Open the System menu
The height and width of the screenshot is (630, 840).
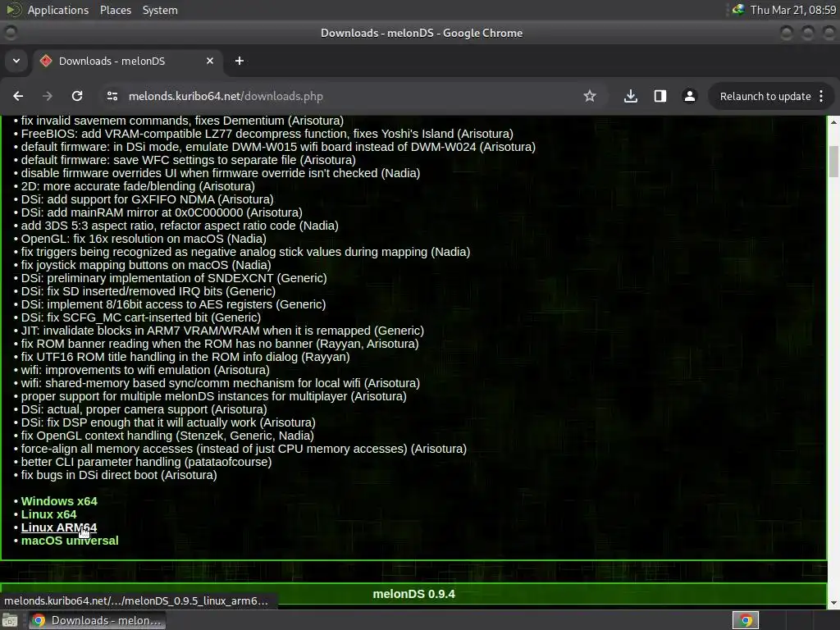coord(160,10)
